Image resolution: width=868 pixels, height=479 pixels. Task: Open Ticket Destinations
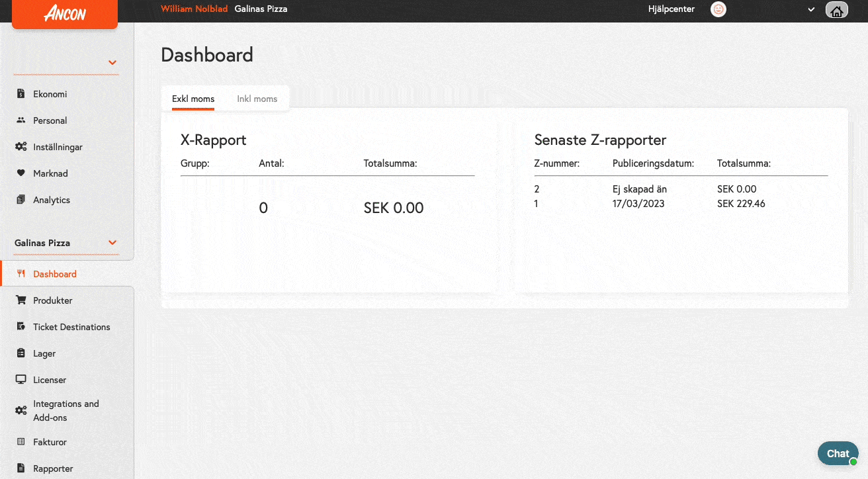click(x=71, y=327)
